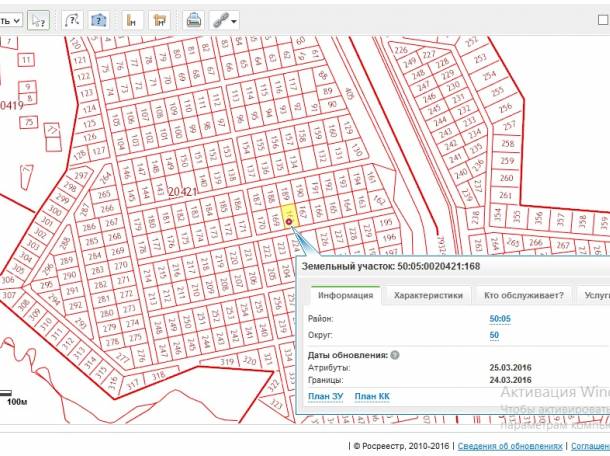Click parcel 11 on the map
This screenshot has width=610, height=456.
coord(26,60)
